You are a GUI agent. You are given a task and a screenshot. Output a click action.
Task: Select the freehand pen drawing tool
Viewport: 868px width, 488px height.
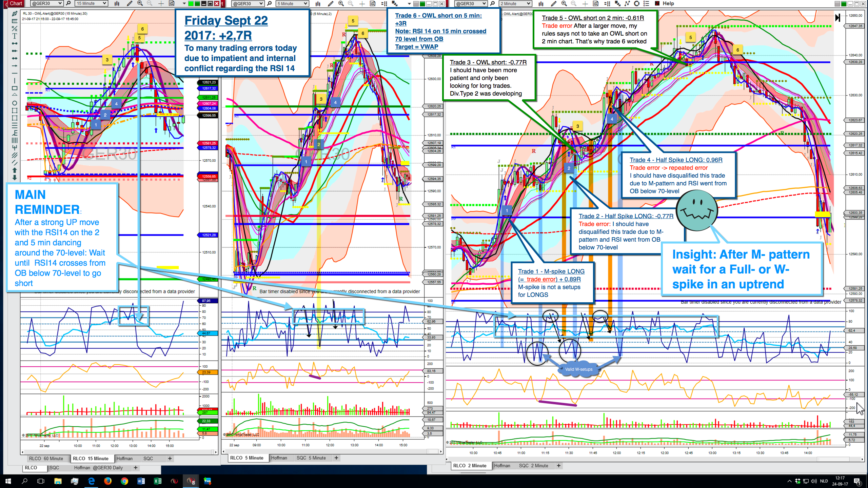coord(15,14)
